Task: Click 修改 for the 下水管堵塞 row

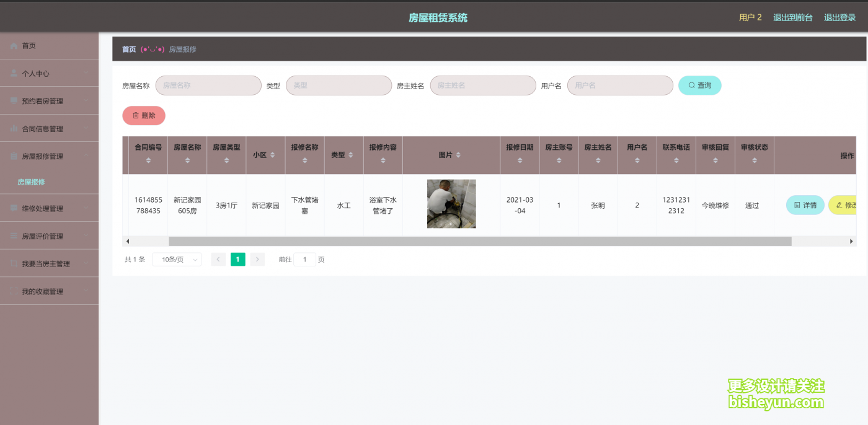Action: tap(843, 205)
